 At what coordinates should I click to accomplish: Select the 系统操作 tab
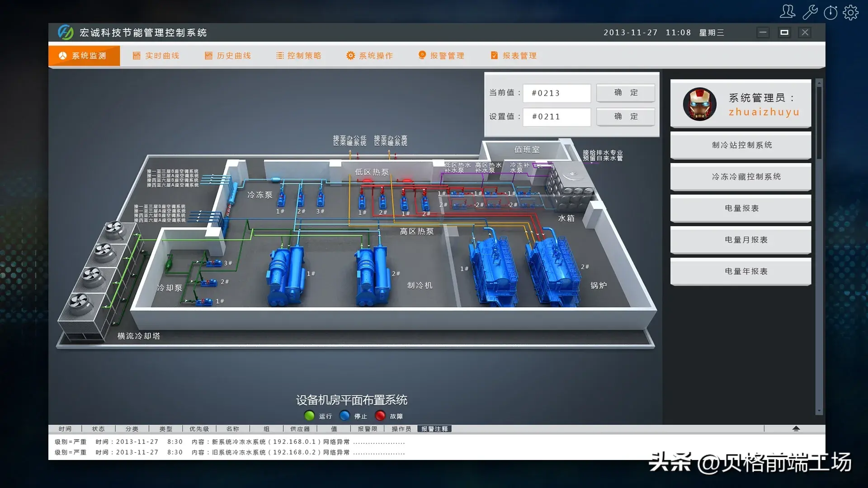click(370, 56)
